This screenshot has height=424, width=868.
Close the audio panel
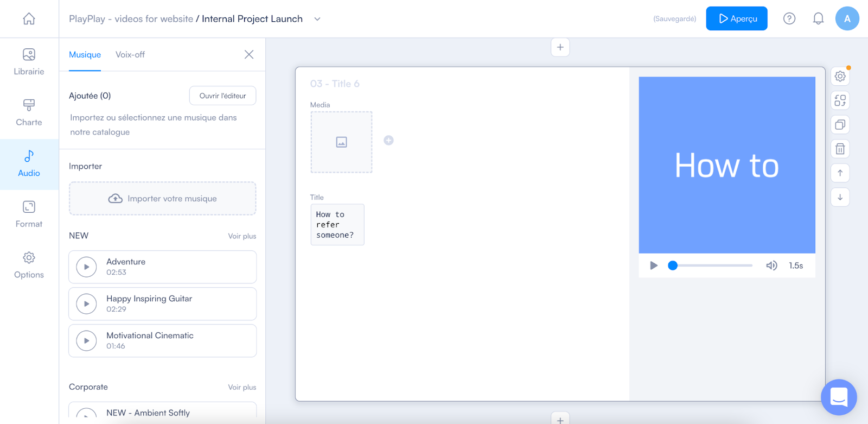[x=249, y=54]
